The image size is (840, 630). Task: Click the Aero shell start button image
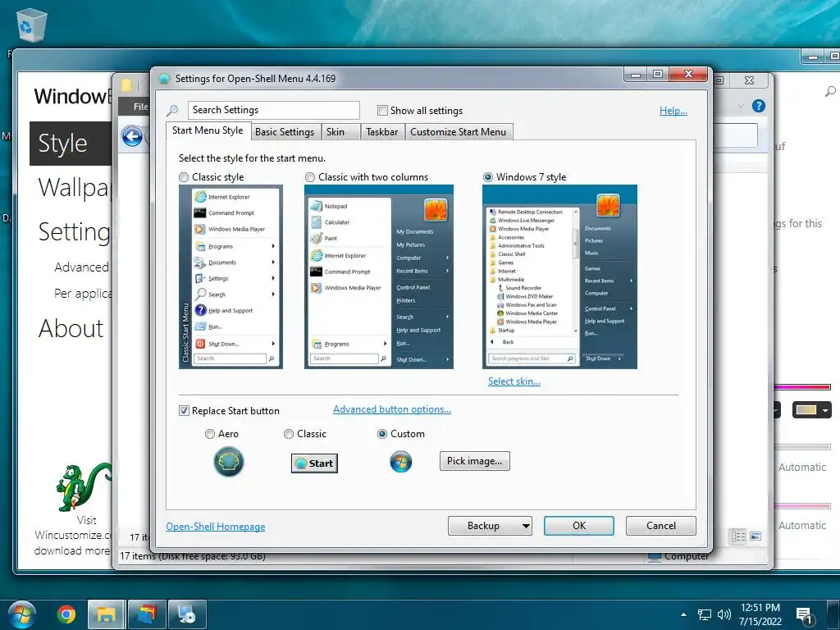pos(229,462)
